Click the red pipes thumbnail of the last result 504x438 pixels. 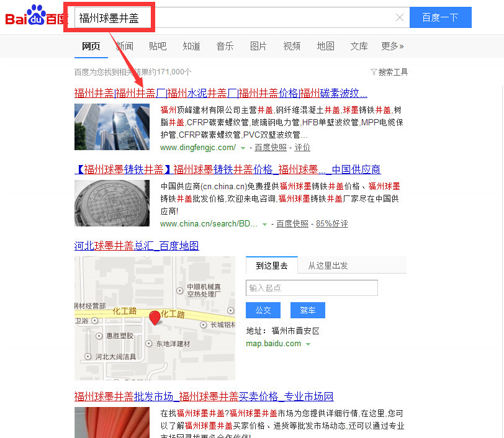click(x=112, y=422)
